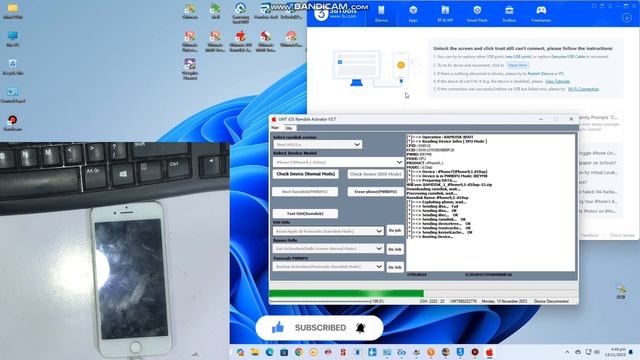Open the yellow folder desktop icon
640x360 pixels.
click(x=13, y=11)
